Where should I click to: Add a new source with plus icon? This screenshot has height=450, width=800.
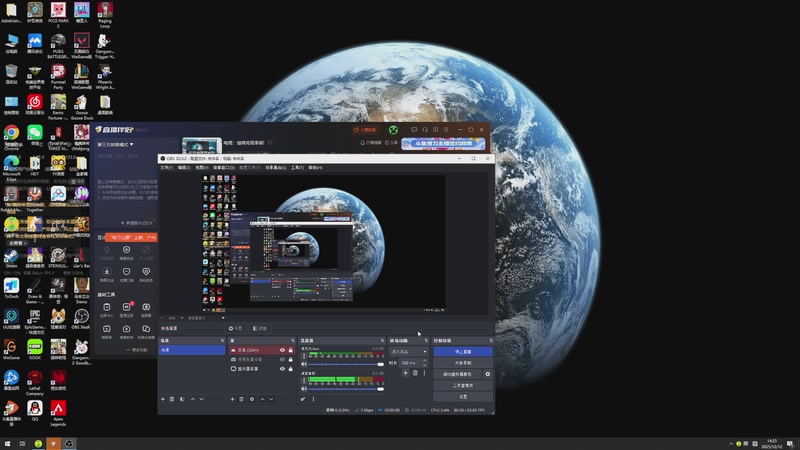(232, 399)
